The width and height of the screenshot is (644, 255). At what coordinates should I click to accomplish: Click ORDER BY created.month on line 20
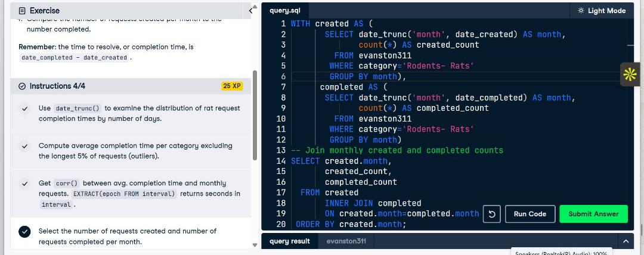pos(351,224)
